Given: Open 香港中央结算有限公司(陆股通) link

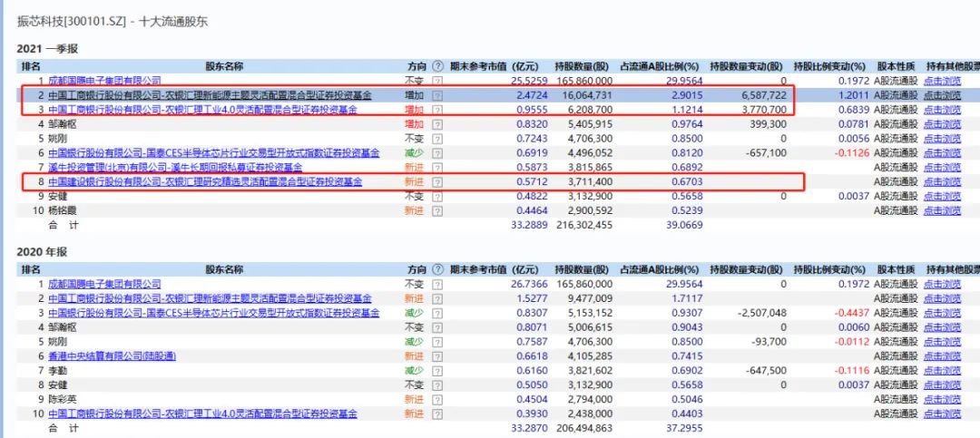Looking at the screenshot, I should 112,356.
